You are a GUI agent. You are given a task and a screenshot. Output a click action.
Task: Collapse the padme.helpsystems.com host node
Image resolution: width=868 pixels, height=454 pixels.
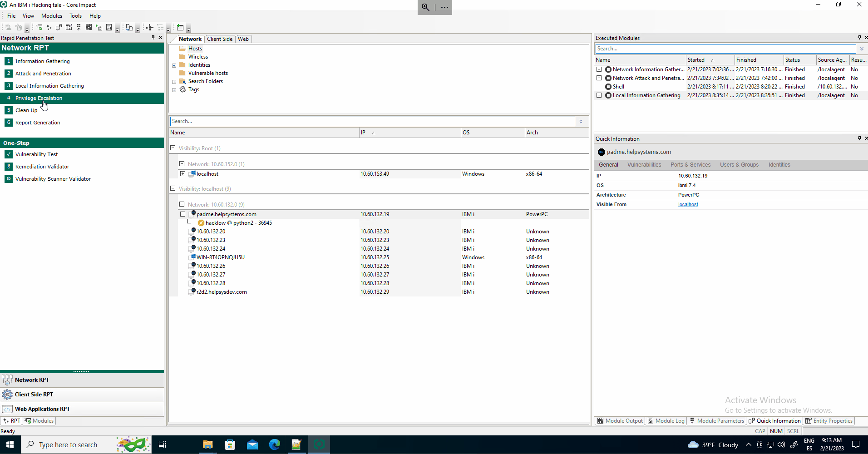[x=182, y=214]
